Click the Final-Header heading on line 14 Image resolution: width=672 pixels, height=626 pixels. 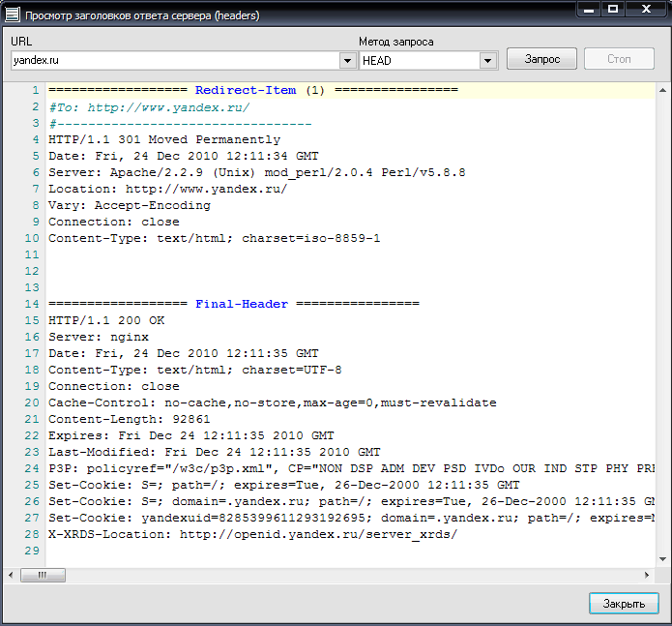point(242,304)
